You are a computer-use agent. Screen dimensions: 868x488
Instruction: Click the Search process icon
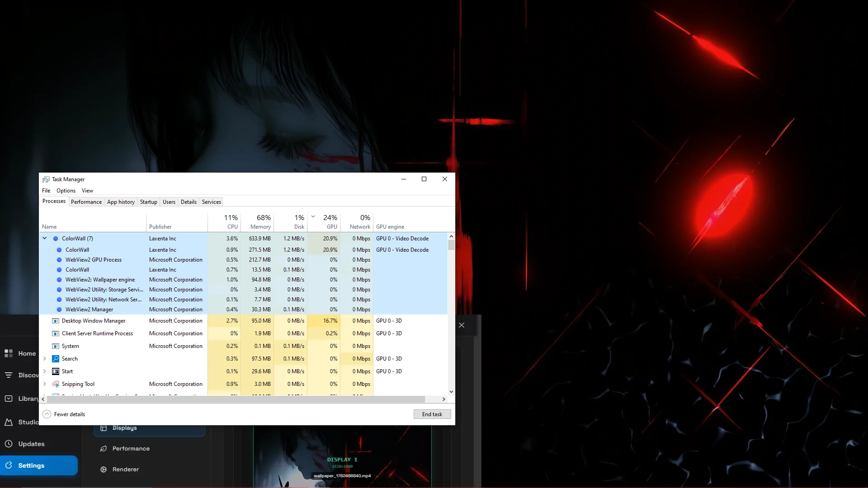click(x=56, y=358)
